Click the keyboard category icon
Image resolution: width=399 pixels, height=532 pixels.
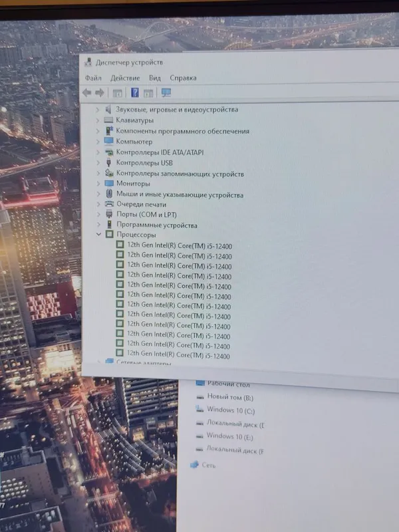[x=108, y=120]
